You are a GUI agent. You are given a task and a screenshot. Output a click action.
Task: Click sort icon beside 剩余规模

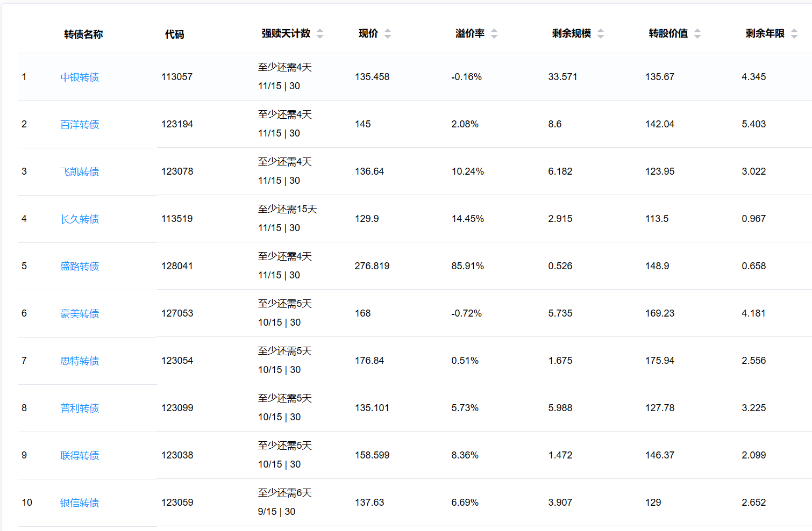coord(601,34)
